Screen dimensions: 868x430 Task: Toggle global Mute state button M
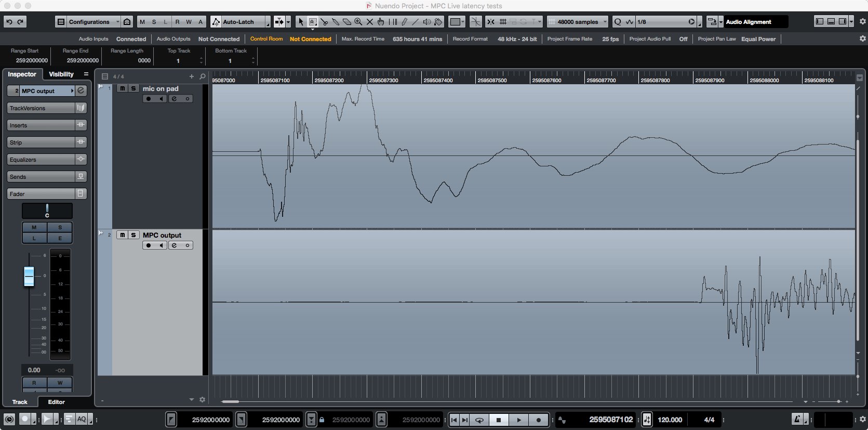pyautogui.click(x=142, y=22)
